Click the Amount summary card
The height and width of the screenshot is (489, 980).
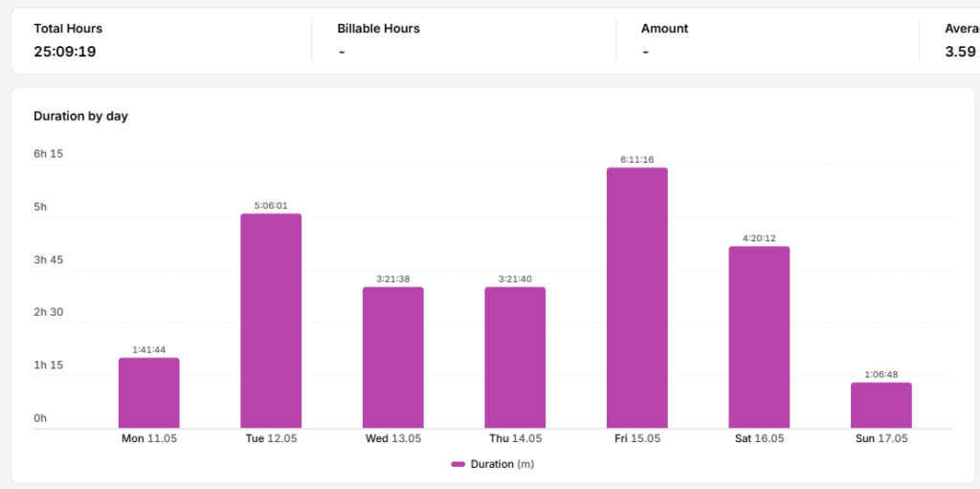click(x=767, y=40)
